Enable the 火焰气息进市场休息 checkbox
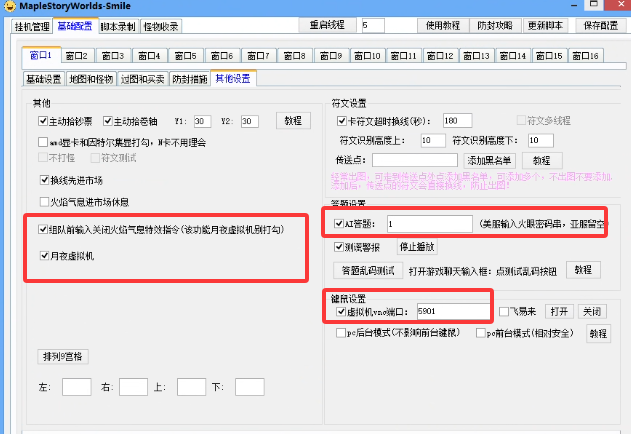This screenshot has height=434, width=631. [x=43, y=200]
